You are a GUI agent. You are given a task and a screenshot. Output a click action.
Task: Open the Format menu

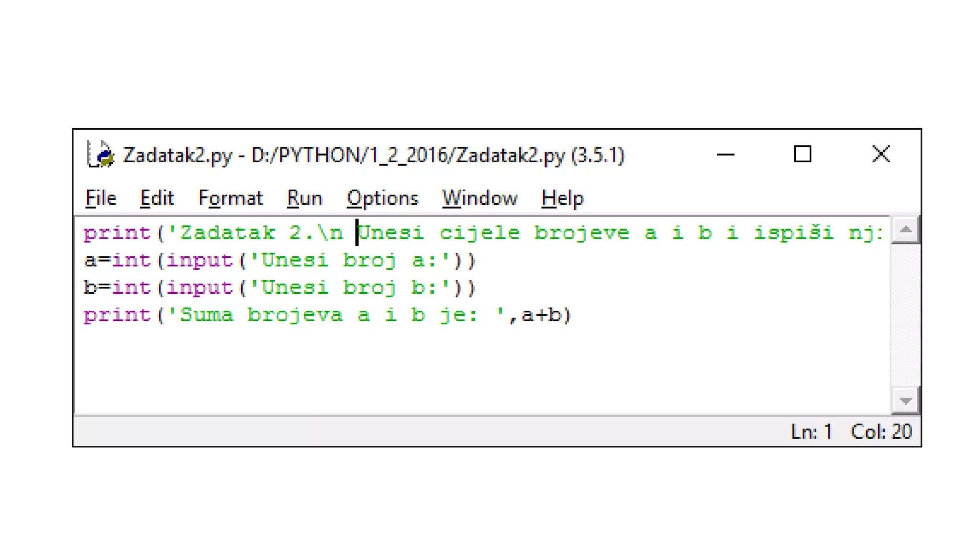point(230,198)
